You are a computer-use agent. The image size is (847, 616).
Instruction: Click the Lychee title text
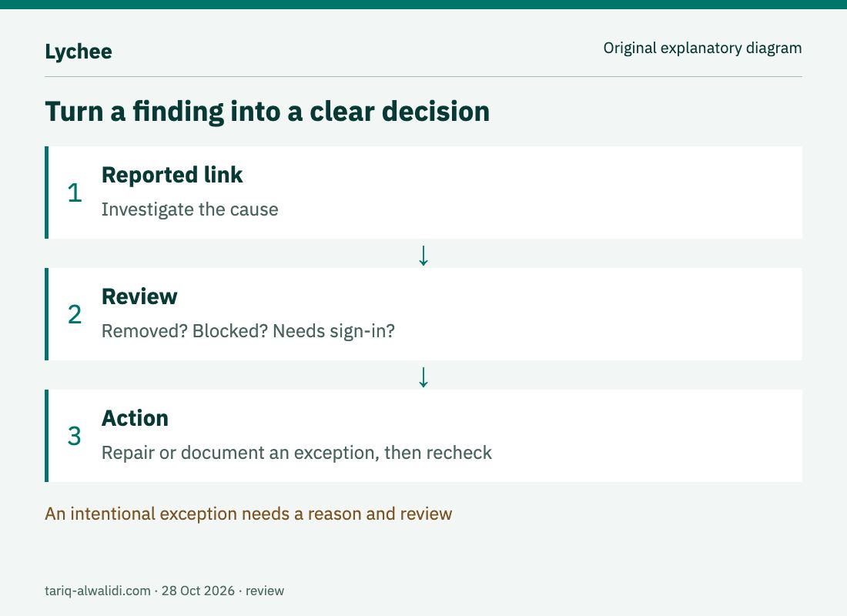[79, 52]
